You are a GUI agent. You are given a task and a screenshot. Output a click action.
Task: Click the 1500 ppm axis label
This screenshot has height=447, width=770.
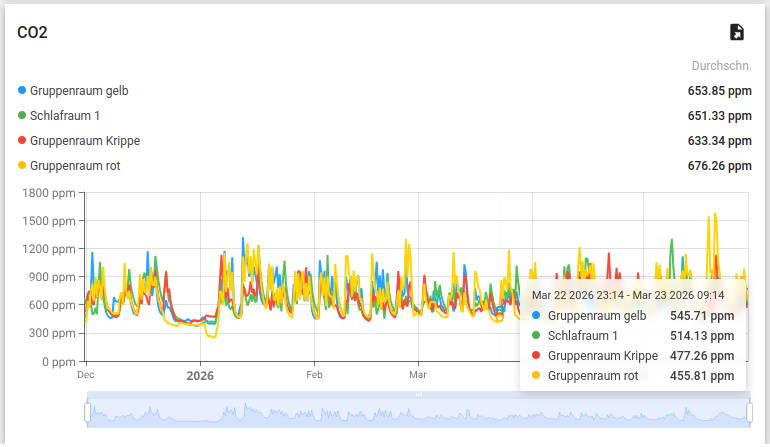point(49,221)
